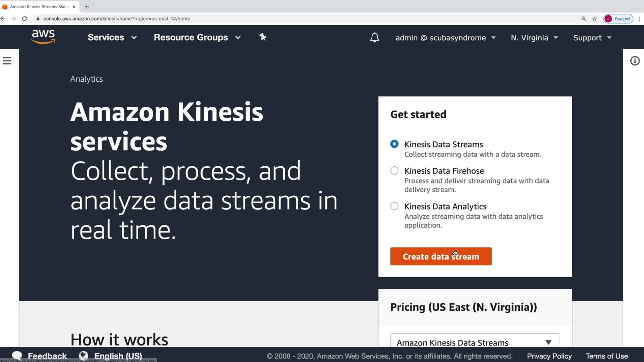Open the pin shortcuts icon in the navbar
The image size is (644, 362).
tap(263, 37)
